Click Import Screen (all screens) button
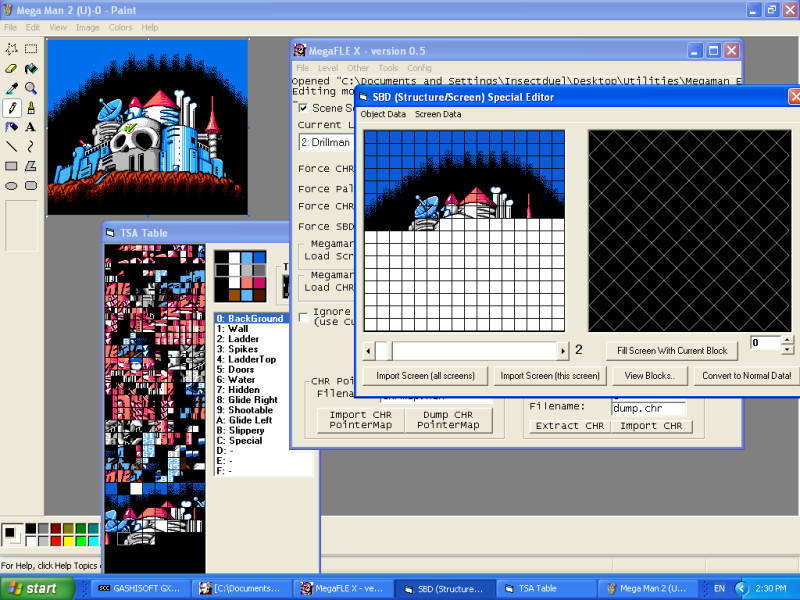This screenshot has height=600, width=800. point(425,376)
